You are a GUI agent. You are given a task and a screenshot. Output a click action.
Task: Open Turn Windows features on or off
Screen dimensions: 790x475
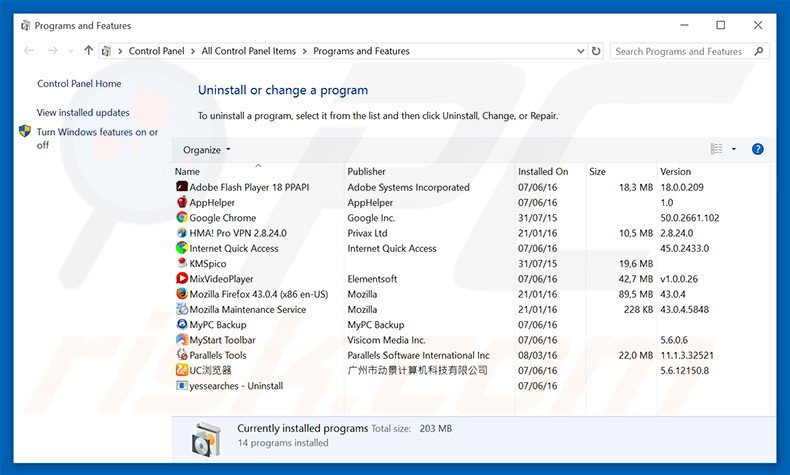point(97,138)
